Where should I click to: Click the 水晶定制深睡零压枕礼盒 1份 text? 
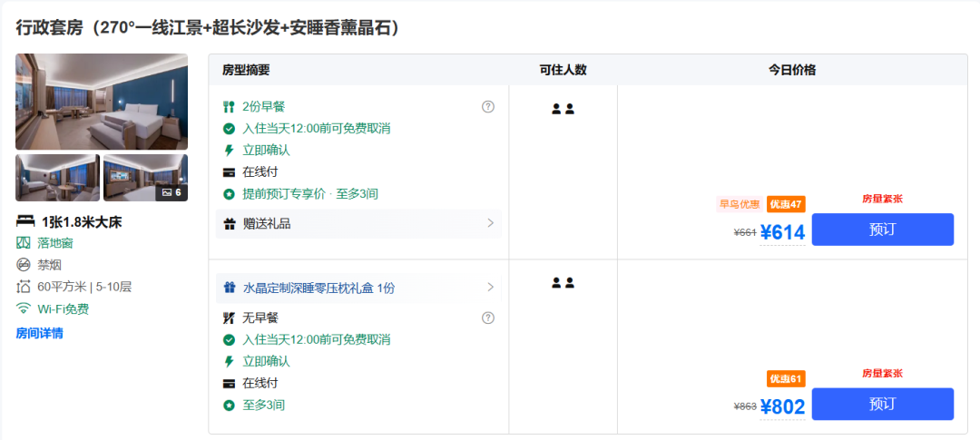click(x=318, y=288)
